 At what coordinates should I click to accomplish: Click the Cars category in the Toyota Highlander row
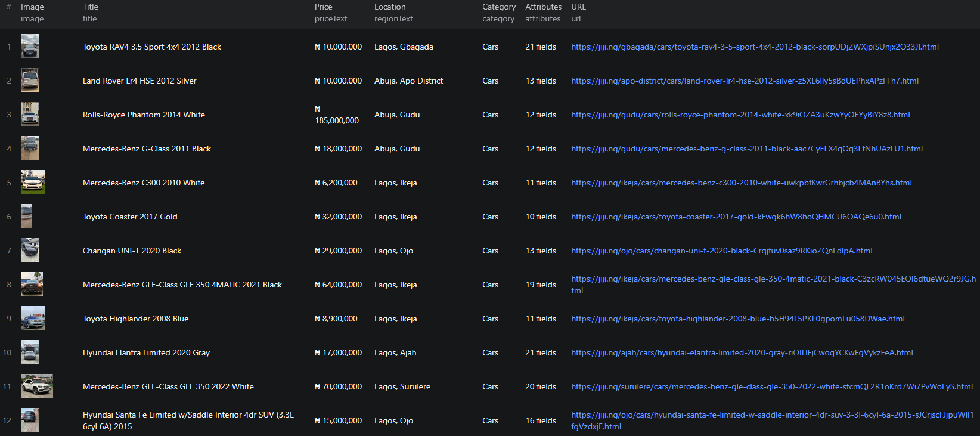click(x=490, y=319)
